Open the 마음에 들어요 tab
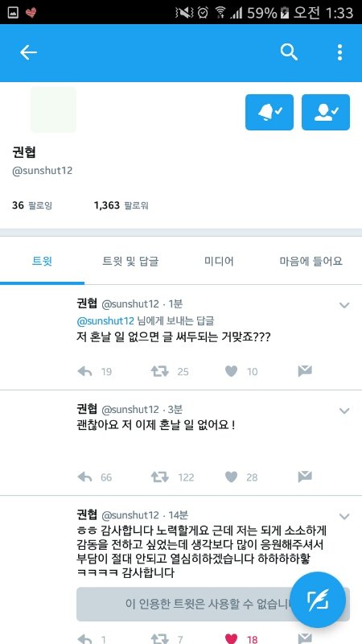362x644 pixels. (311, 261)
